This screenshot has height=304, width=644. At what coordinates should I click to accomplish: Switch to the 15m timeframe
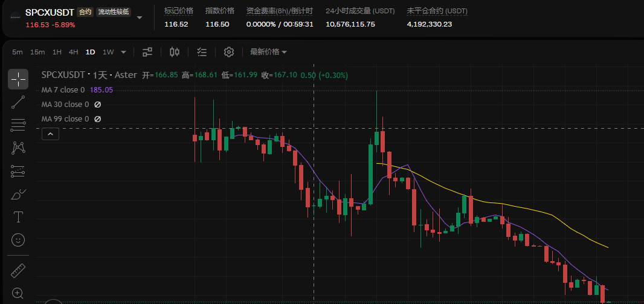pyautogui.click(x=37, y=52)
